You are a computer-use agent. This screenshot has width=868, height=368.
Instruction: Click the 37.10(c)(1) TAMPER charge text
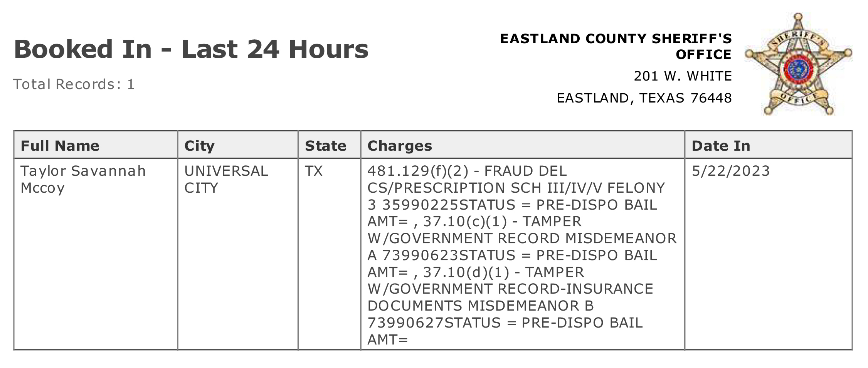(502, 222)
